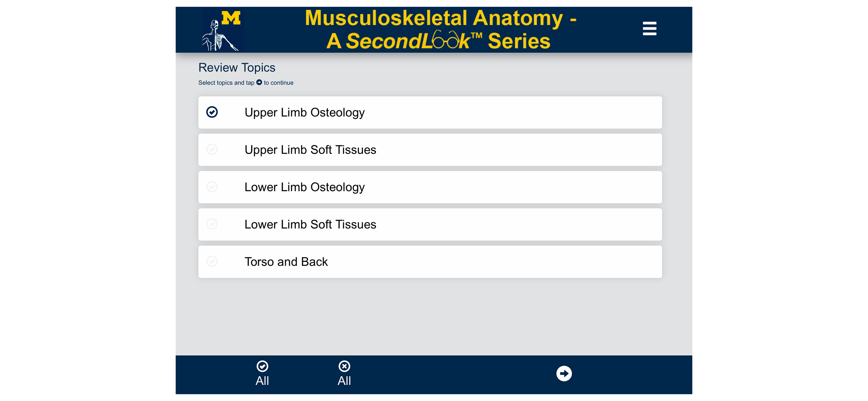Open the hamburger menu icon
The width and height of the screenshot is (868, 401).
point(649,28)
